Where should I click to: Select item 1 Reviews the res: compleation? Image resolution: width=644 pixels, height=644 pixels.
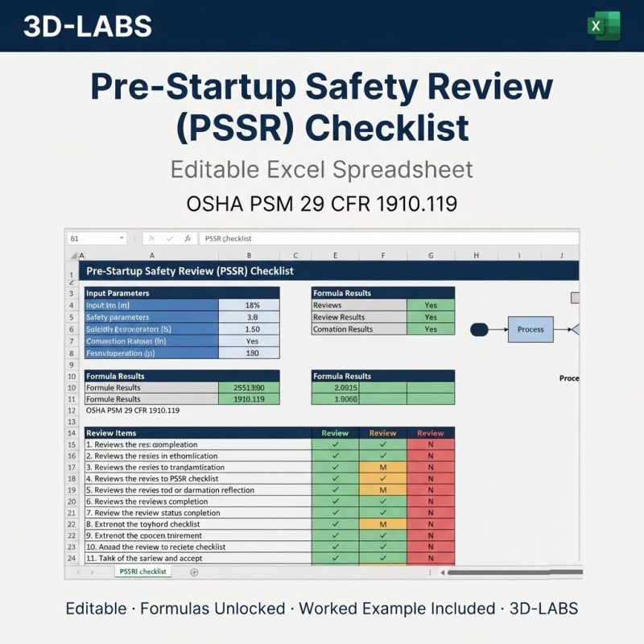(x=197, y=444)
